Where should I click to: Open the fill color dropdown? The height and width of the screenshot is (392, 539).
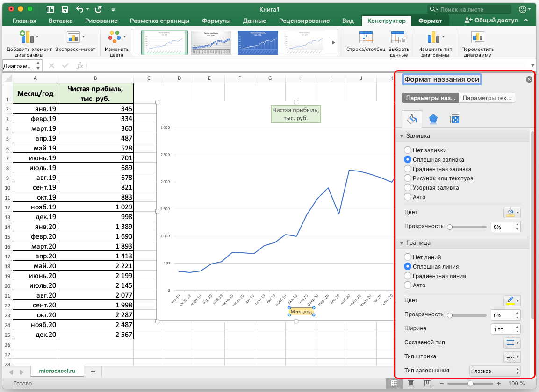click(512, 212)
